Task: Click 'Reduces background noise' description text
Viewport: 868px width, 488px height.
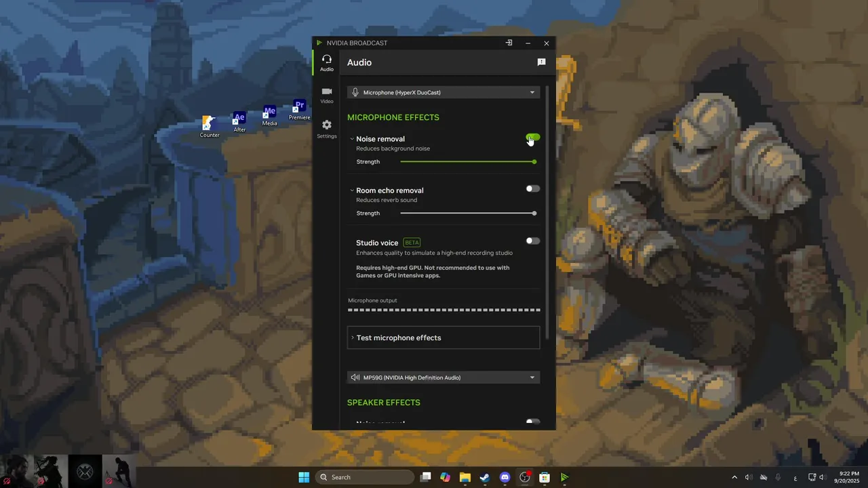Action: [393, 148]
